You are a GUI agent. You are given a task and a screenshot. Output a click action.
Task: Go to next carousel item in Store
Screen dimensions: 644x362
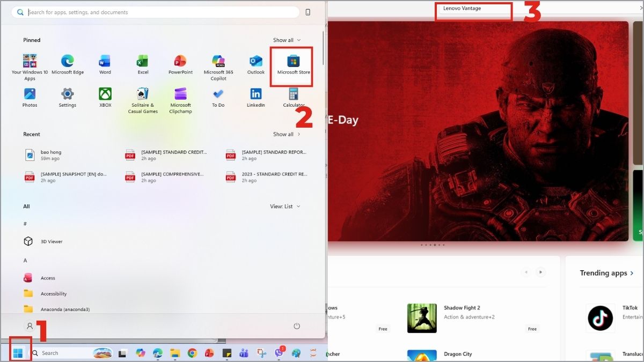(541, 272)
